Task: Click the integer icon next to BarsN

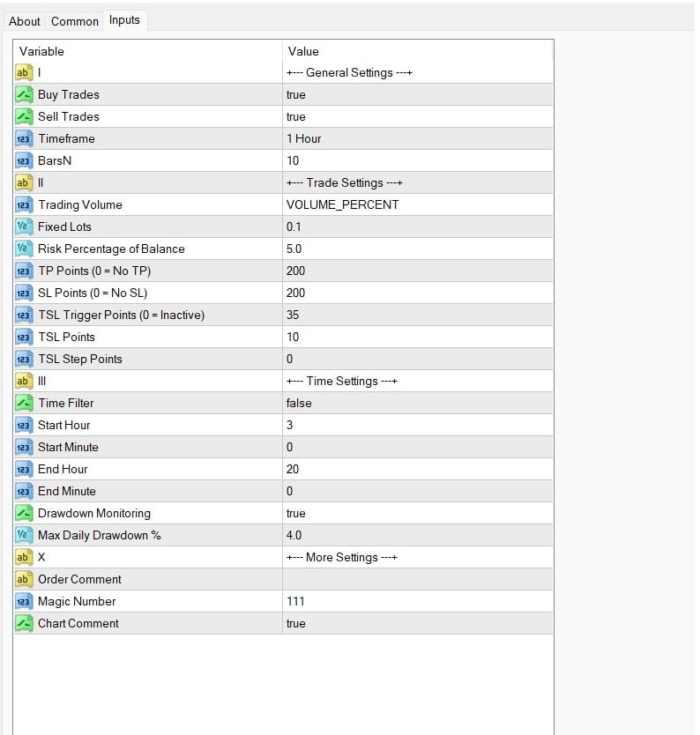Action: (x=24, y=160)
